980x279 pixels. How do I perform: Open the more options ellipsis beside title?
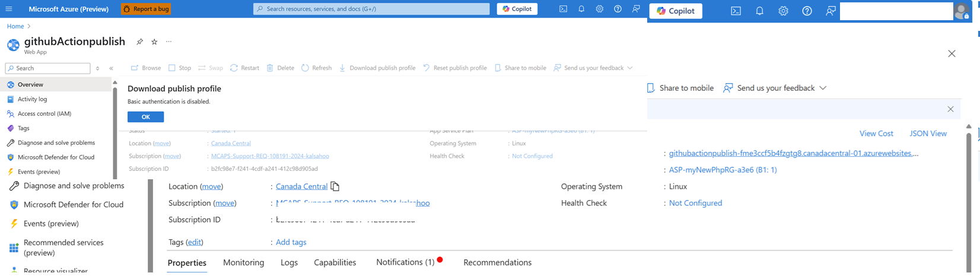coord(169,42)
